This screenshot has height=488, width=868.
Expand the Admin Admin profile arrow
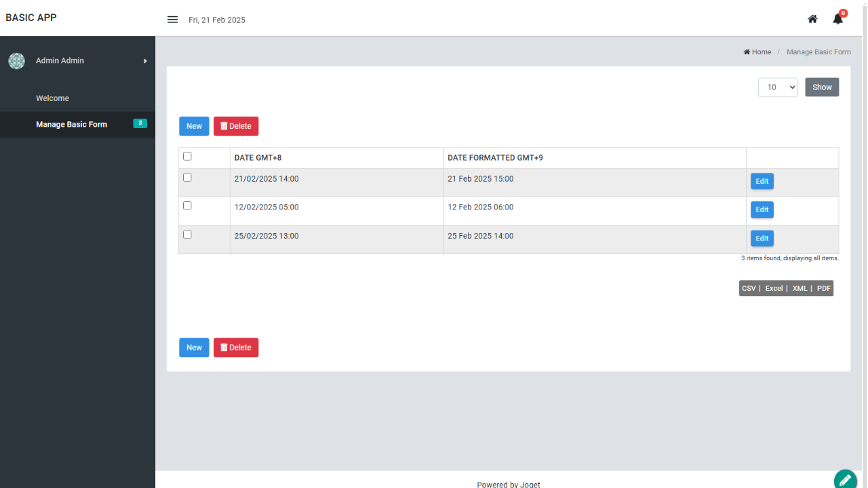click(x=145, y=61)
